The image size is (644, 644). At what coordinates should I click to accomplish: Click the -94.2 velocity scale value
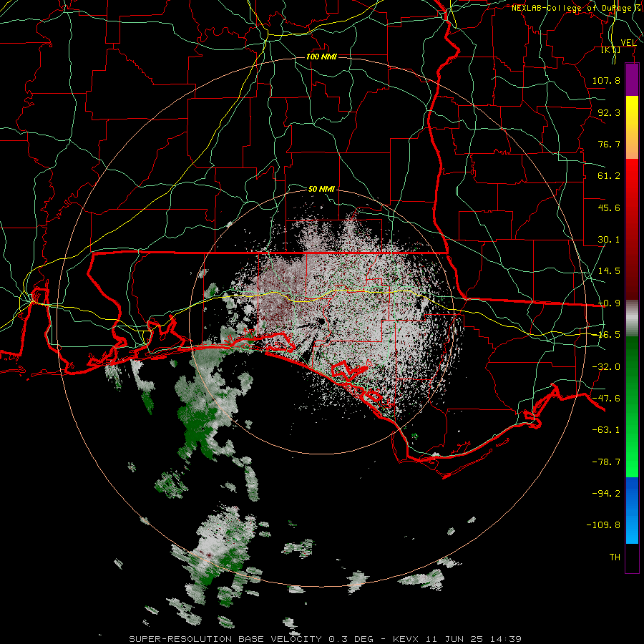606,493
